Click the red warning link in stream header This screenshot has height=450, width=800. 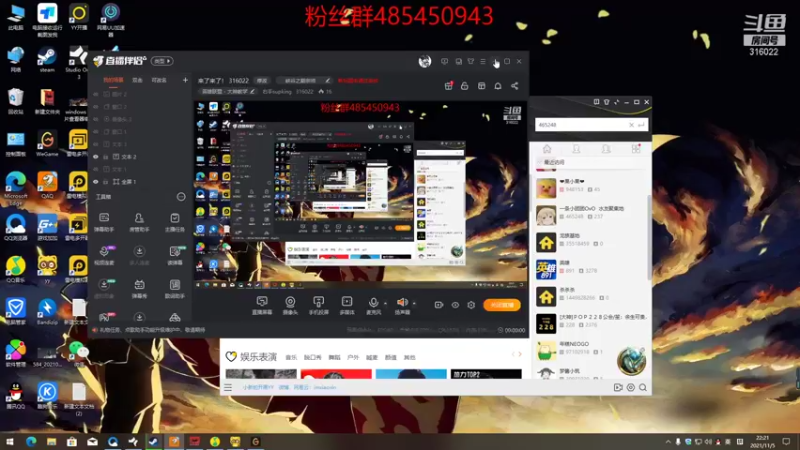point(358,81)
